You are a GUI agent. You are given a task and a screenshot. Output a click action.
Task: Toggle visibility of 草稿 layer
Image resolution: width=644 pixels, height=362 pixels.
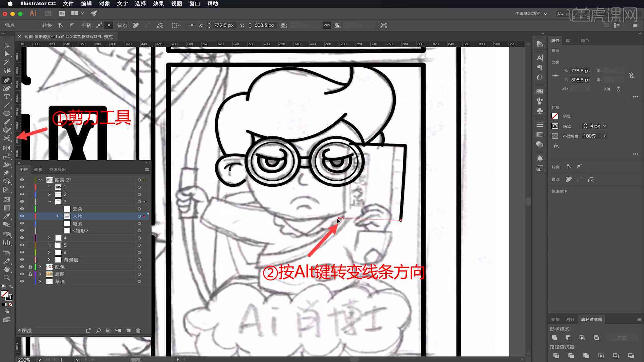(x=22, y=281)
